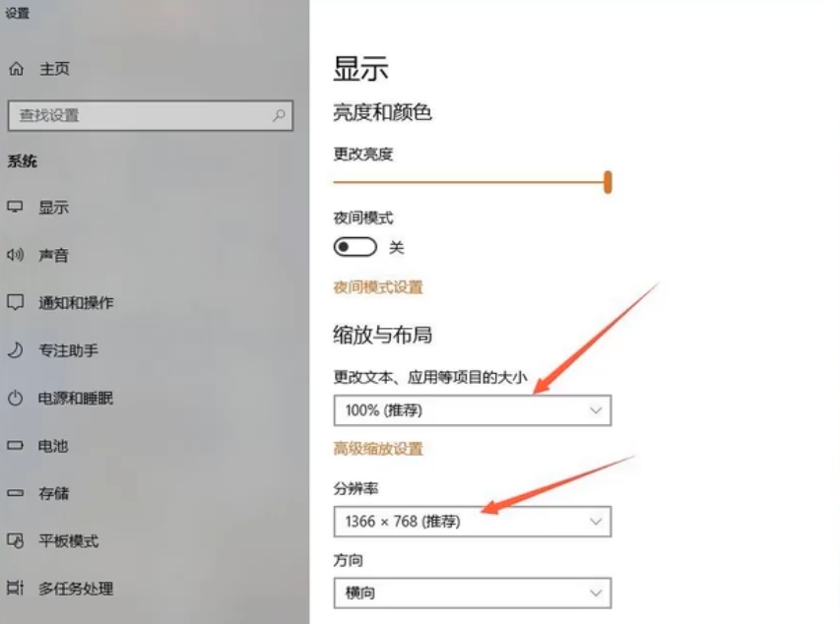Click the battery icon for 电池
Image resolution: width=840 pixels, height=624 pixels.
15,445
